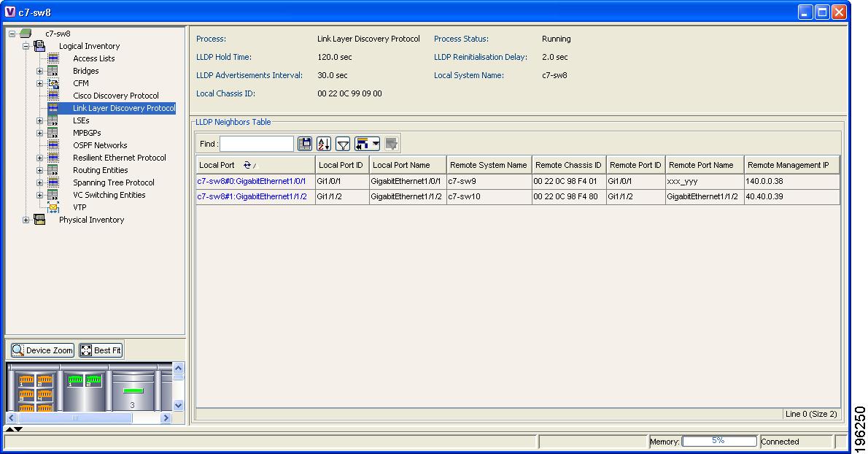The image size is (868, 454).
Task: Expand the Routing Entities node
Action: [x=40, y=170]
